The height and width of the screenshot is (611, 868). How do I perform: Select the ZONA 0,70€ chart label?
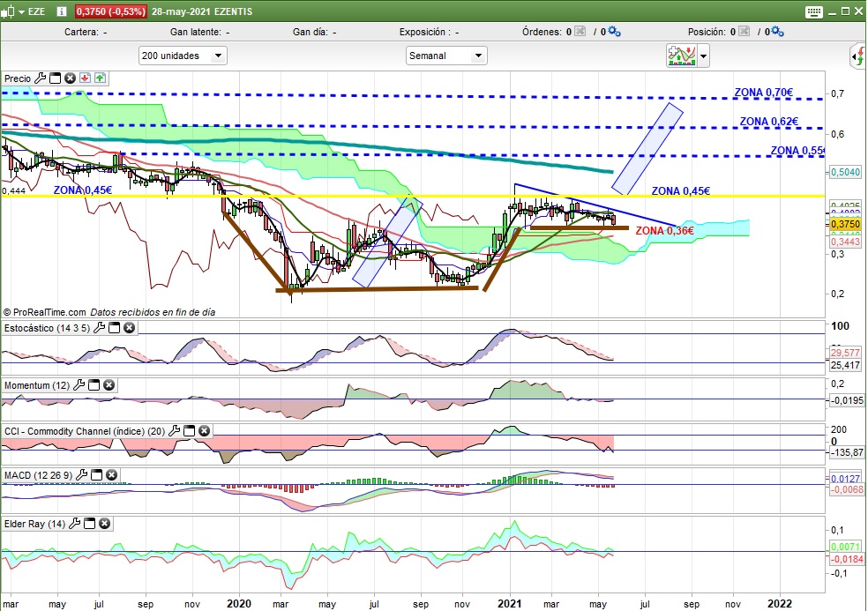point(763,93)
